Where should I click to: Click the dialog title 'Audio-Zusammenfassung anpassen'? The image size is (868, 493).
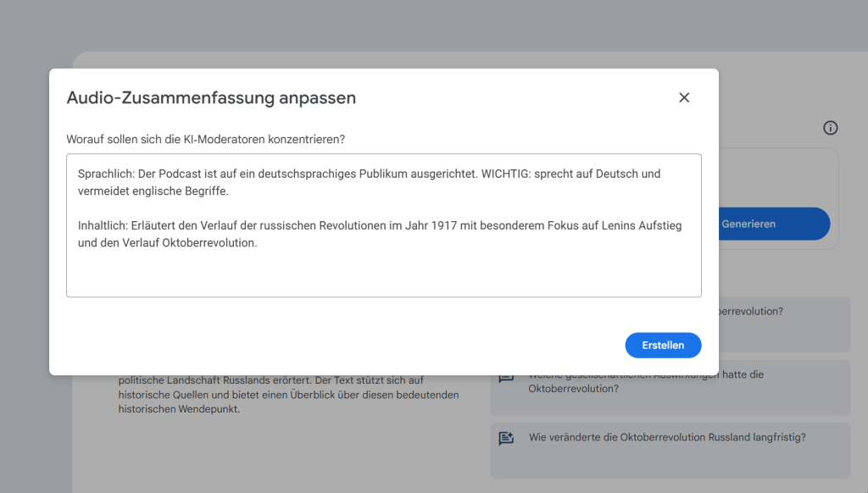coord(210,97)
